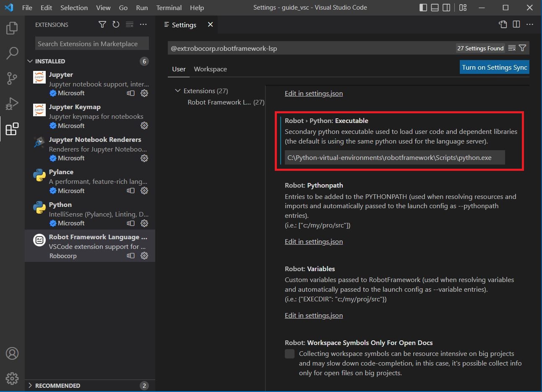Open editor more actions menu
Screen dimensions: 542x392
[530, 24]
